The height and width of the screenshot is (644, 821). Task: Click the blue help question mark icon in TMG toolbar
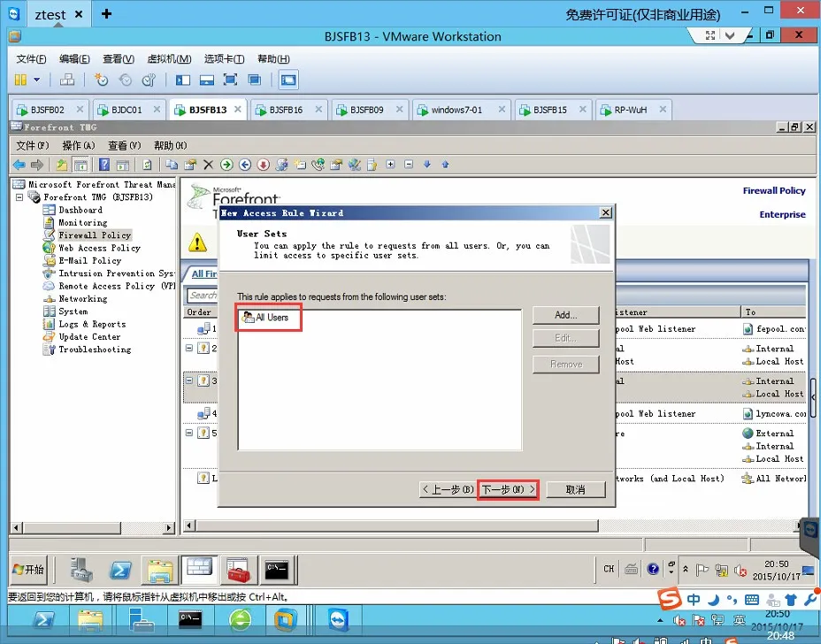click(104, 165)
